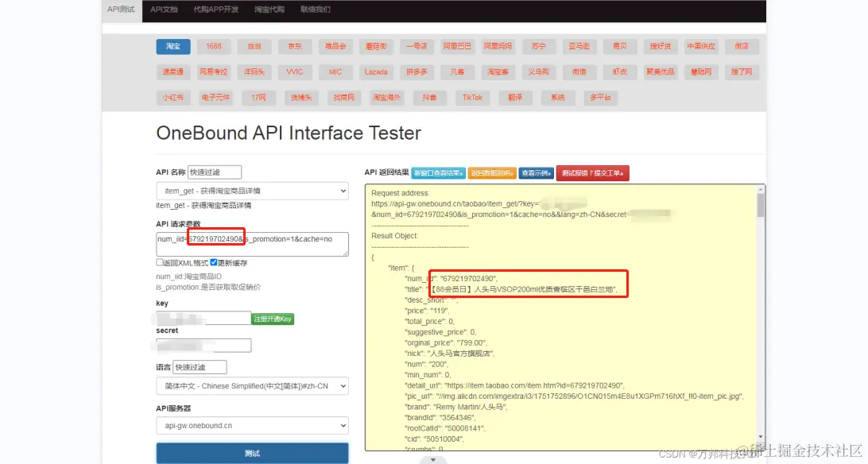Screen dimensions: 868x464
Task: Select the 京东 platform button
Action: [294, 46]
